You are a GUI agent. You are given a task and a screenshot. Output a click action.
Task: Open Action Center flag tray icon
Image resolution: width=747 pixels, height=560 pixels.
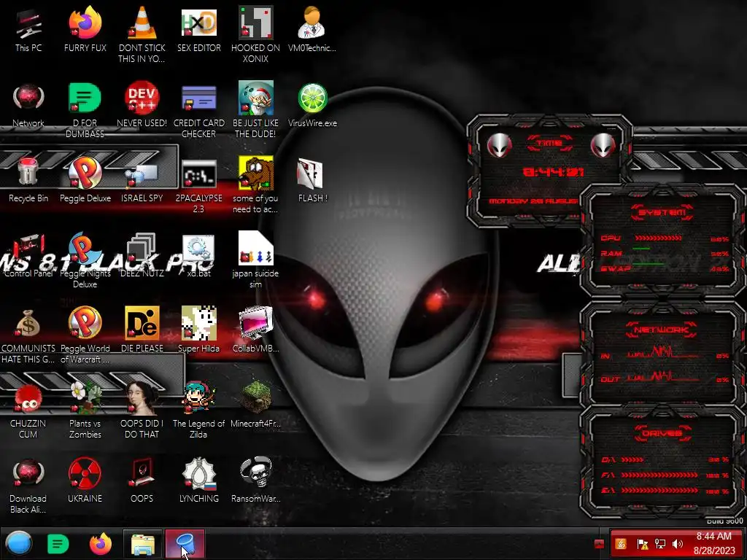tap(642, 544)
